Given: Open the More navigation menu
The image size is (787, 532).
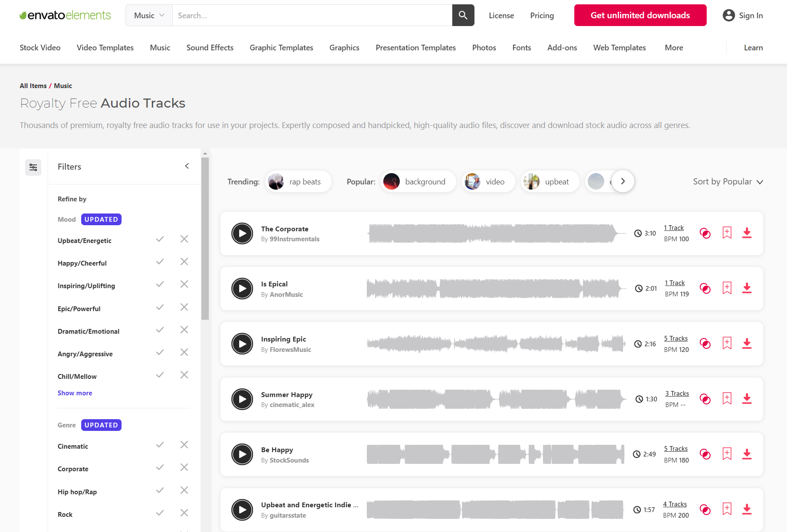Looking at the screenshot, I should point(674,48).
